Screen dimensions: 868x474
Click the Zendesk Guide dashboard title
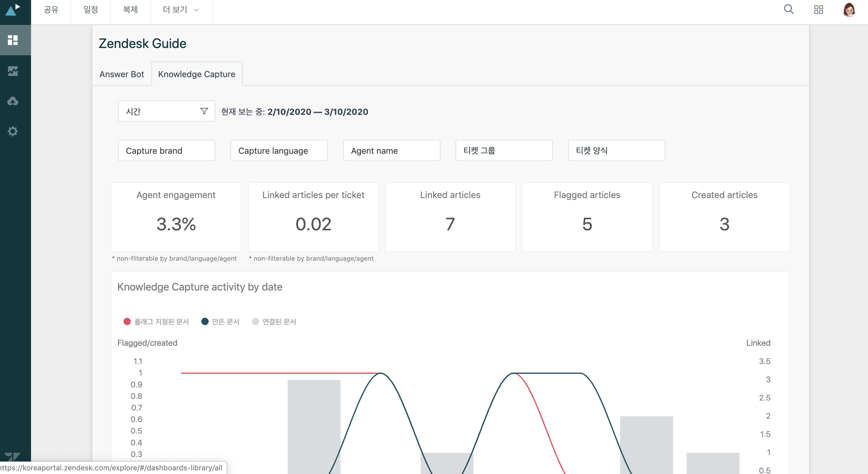(142, 43)
